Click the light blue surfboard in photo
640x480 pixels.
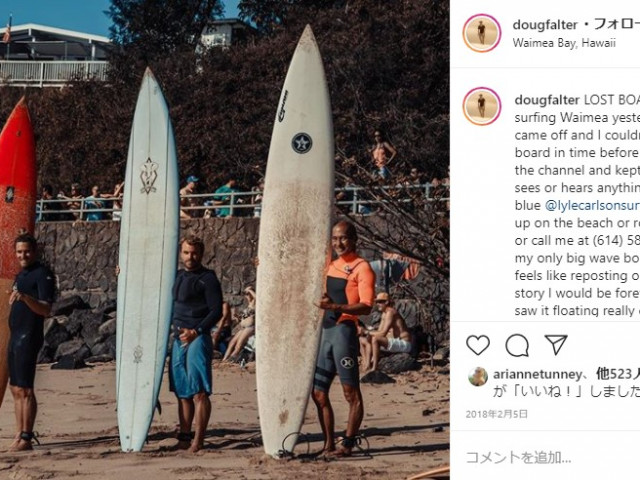click(147, 261)
